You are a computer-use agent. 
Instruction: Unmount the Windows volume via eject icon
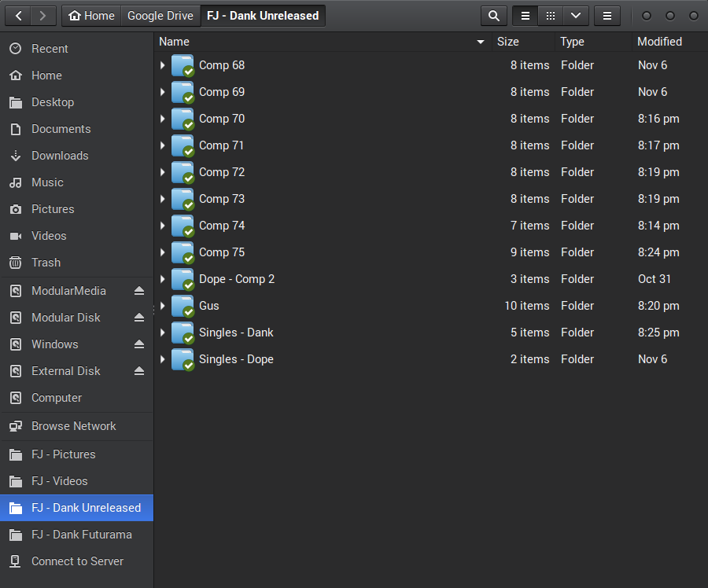(x=139, y=344)
